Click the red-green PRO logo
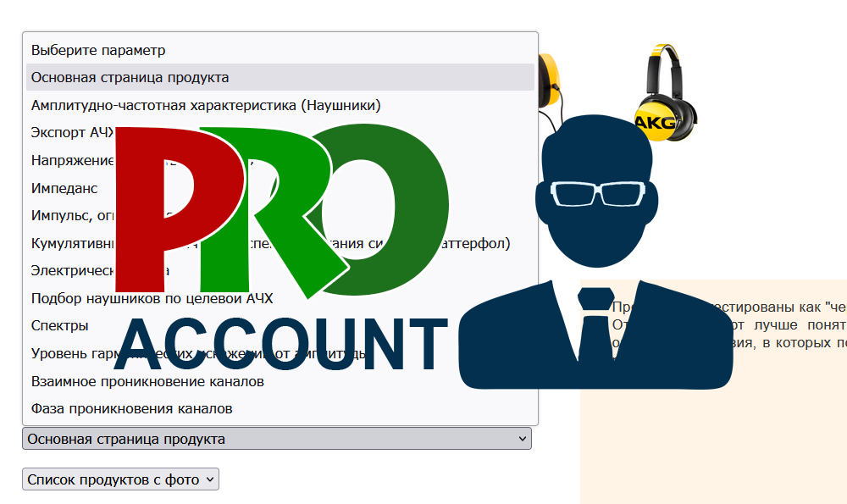847x504 pixels. (x=280, y=212)
